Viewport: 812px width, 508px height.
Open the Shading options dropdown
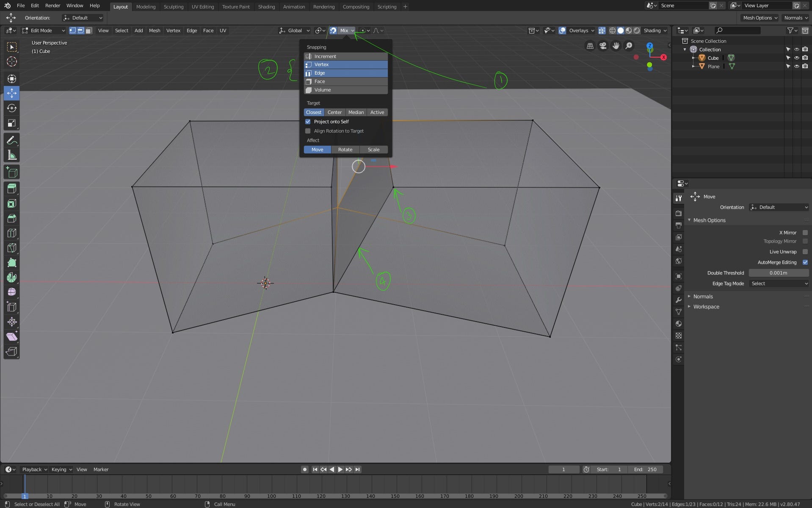click(655, 31)
